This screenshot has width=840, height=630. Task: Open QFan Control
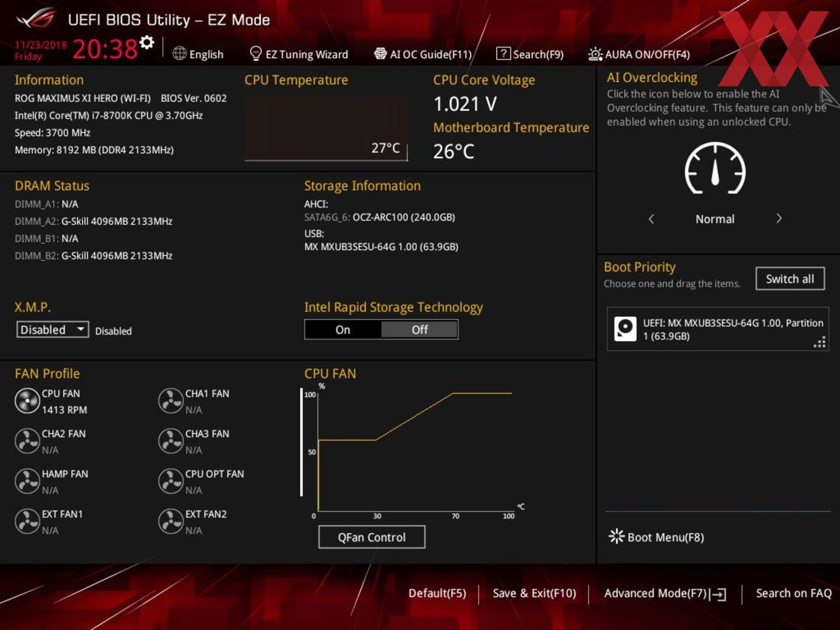click(372, 537)
